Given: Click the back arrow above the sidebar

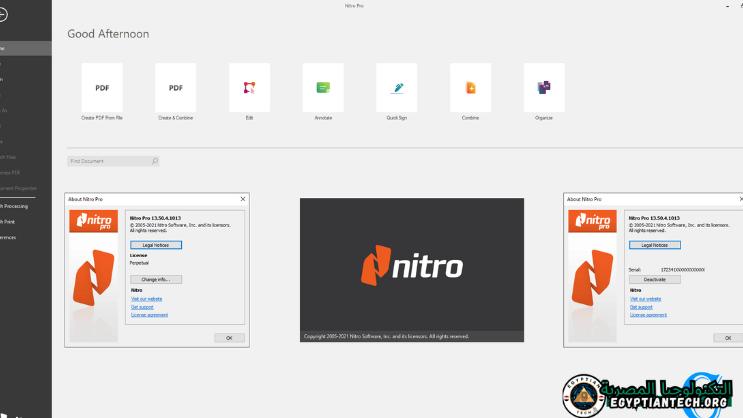Looking at the screenshot, I should (x=3, y=15).
